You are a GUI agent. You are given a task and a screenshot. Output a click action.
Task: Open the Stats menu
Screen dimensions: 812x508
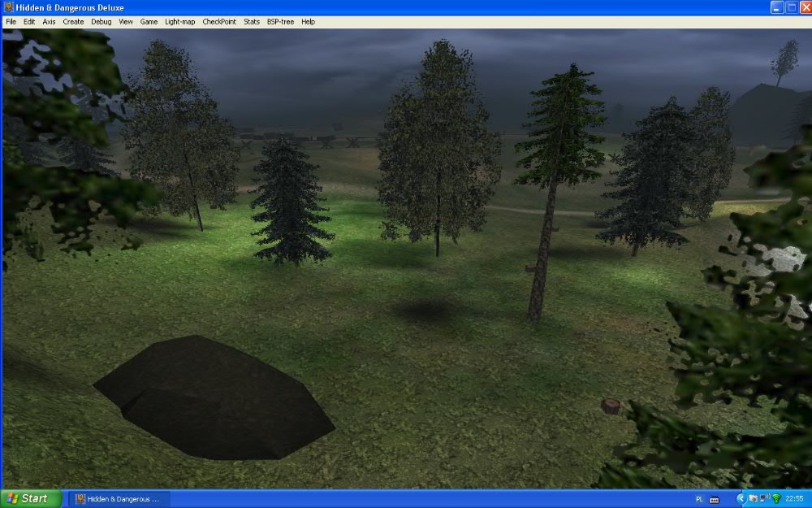tap(252, 22)
